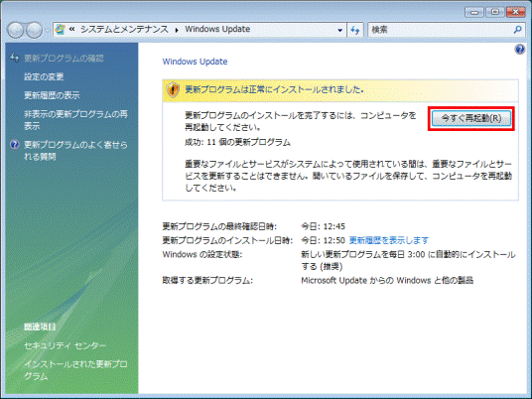Viewport: 532px width, 399px height.
Task: Click the control panel icon in address bar
Action: pyautogui.click(x=61, y=30)
